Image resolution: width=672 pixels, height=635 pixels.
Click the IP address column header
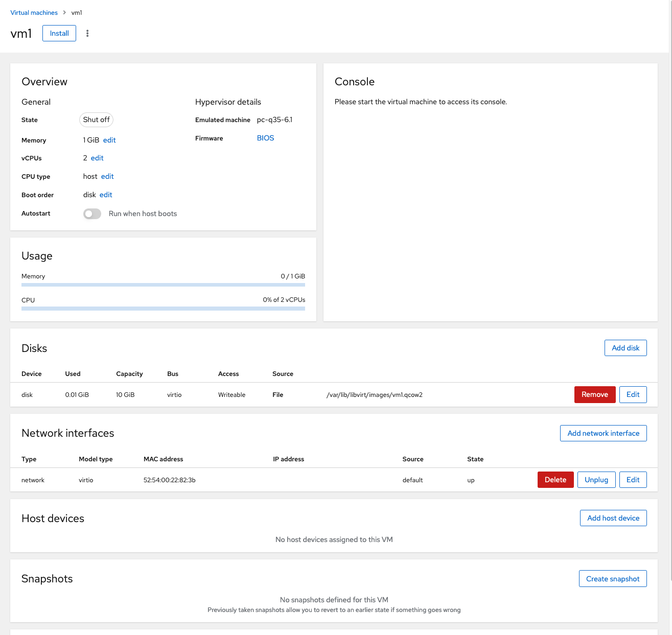288,459
